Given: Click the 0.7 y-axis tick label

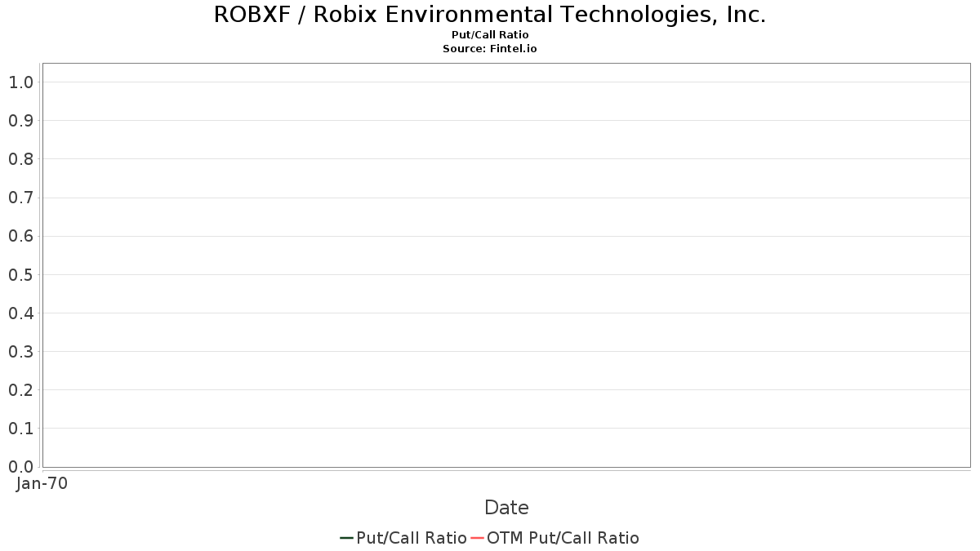Looking at the screenshot, I should tap(20, 198).
